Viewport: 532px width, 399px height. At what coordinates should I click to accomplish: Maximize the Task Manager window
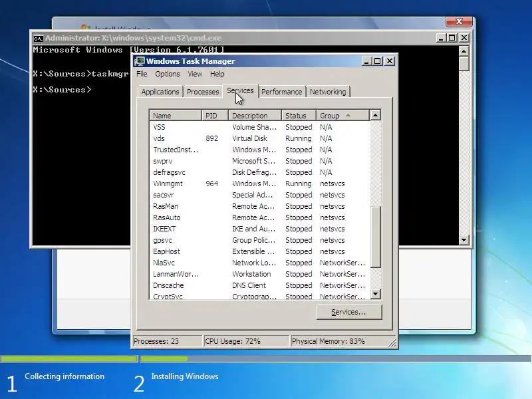pos(378,61)
